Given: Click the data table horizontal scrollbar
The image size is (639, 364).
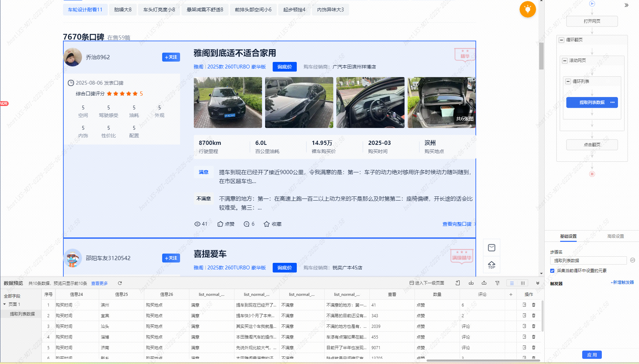Looking at the screenshot, I should pyautogui.click(x=483, y=361).
